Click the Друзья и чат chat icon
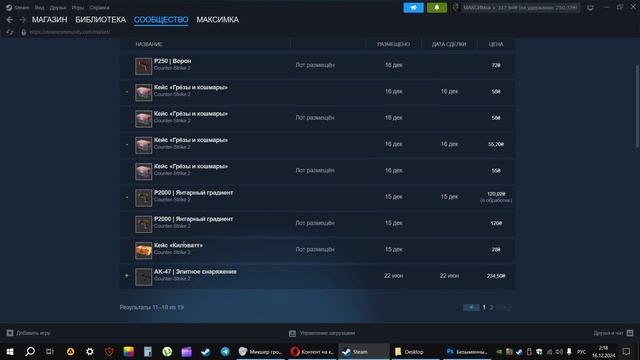Viewport: 640px width, 360px height. point(630,333)
